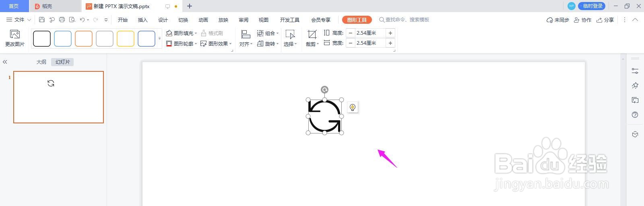Open the Slide Show (放映) ribbon tab
This screenshot has height=206, width=644.
(x=223, y=20)
